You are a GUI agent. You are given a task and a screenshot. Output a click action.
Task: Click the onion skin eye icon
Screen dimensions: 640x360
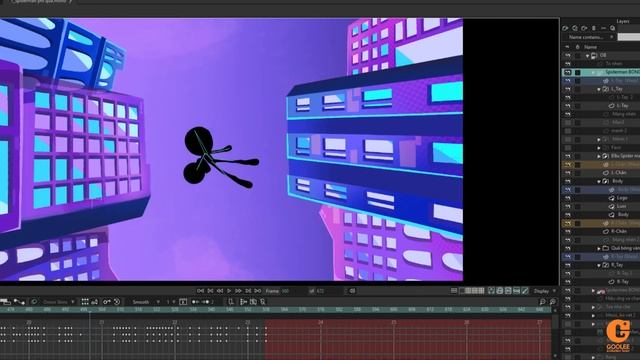(34, 302)
